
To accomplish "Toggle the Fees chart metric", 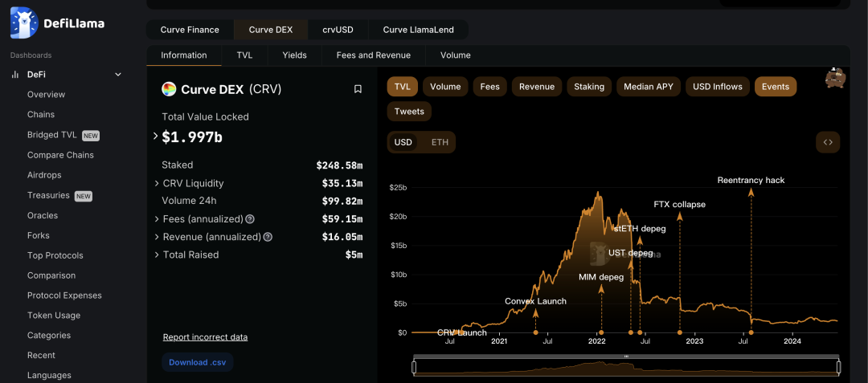I will click(x=490, y=87).
